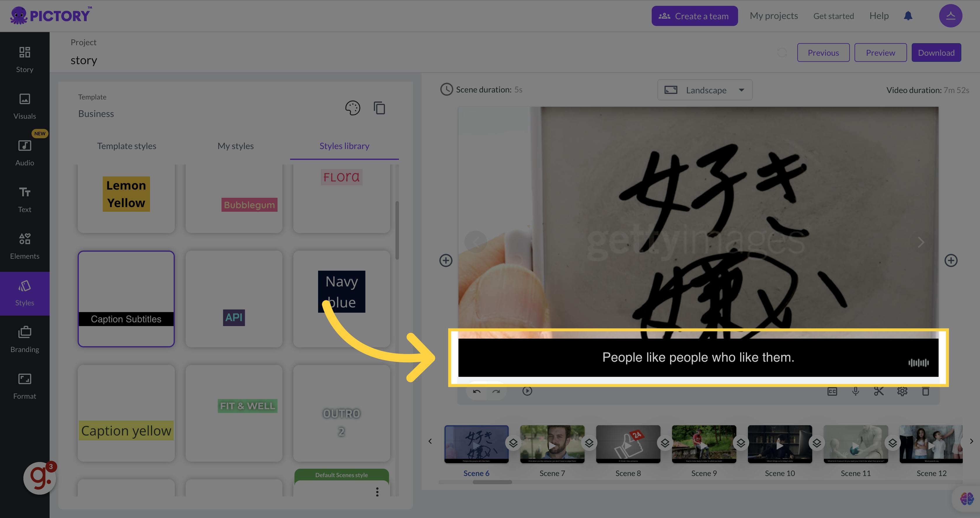The height and width of the screenshot is (518, 980).
Task: Go to next scene with right chevron on preview
Action: [x=921, y=242]
